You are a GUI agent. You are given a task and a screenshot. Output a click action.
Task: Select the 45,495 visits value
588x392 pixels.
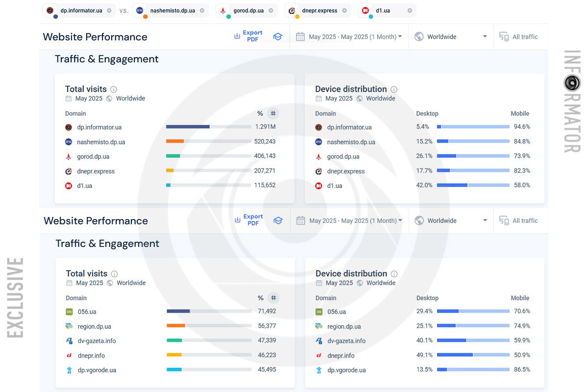click(267, 370)
